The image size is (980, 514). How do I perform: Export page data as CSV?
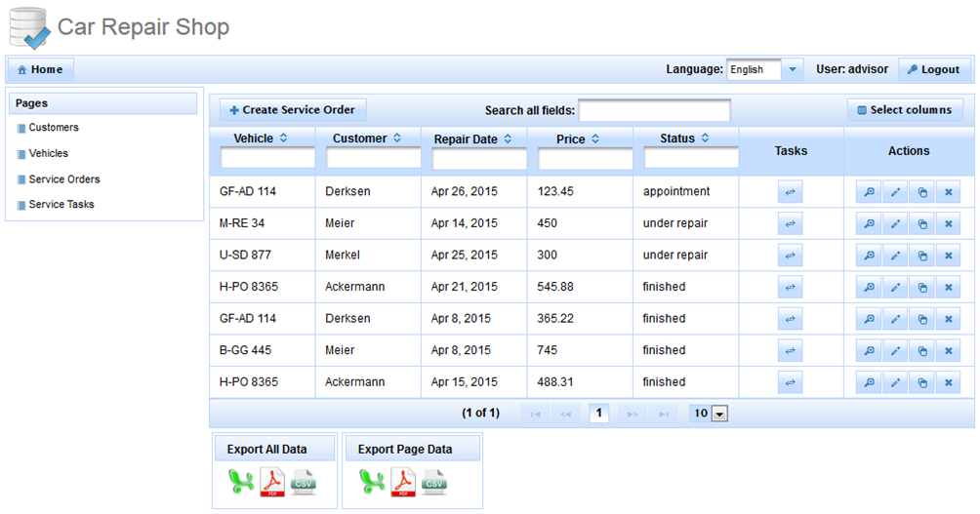(434, 482)
